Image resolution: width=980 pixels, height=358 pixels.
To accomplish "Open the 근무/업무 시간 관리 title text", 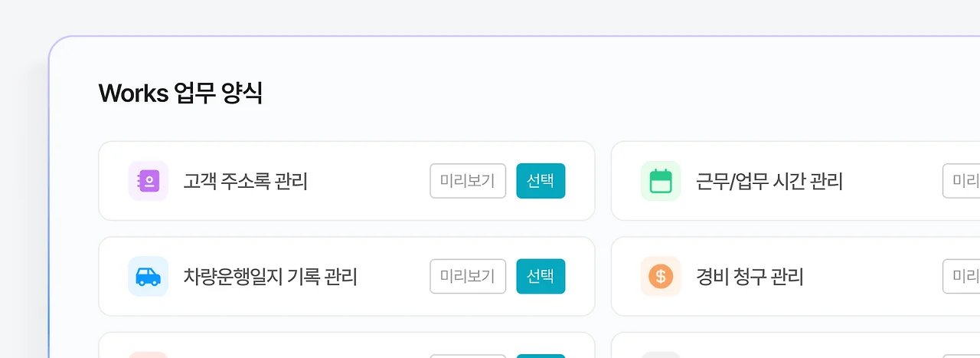I will (x=769, y=182).
